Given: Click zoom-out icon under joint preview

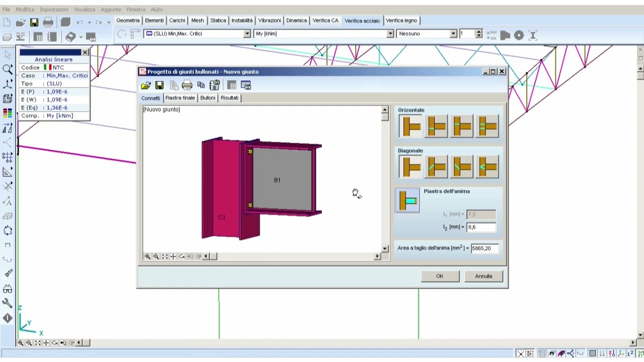Looking at the screenshot, I should 156,256.
